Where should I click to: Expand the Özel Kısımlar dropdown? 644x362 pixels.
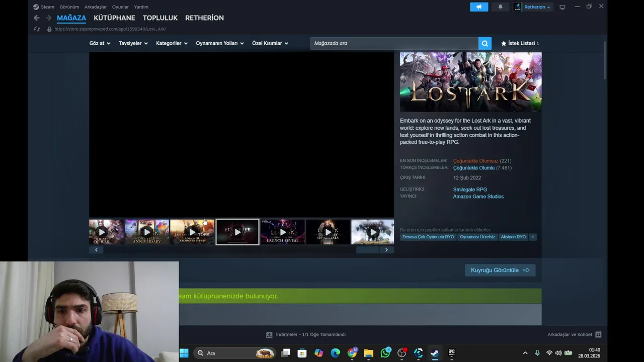click(270, 43)
